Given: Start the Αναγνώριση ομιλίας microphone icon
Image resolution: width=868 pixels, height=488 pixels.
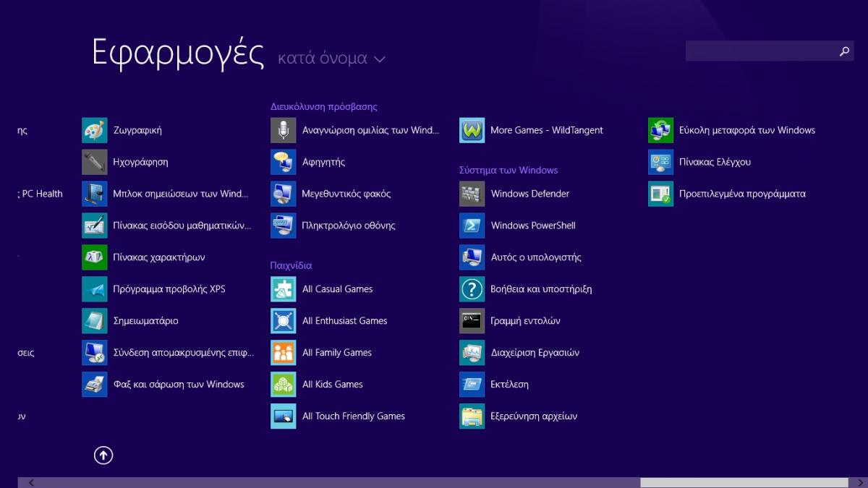Looking at the screenshot, I should (x=284, y=130).
